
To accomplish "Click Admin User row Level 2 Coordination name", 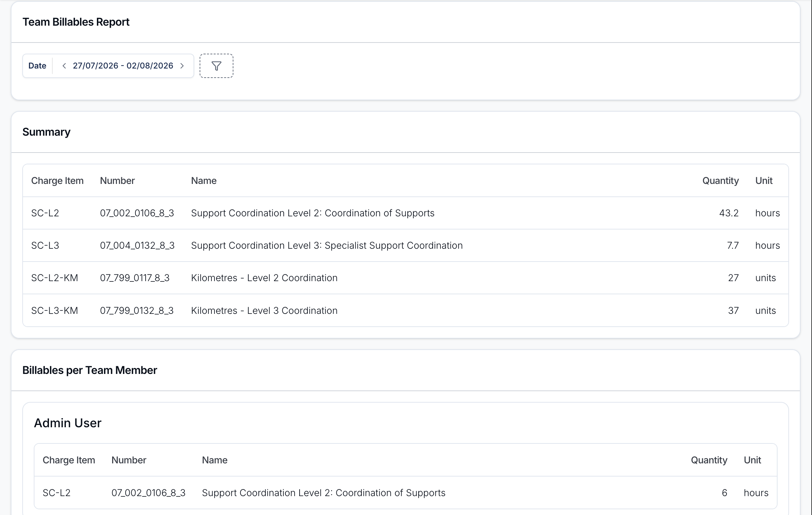I will coord(324,493).
